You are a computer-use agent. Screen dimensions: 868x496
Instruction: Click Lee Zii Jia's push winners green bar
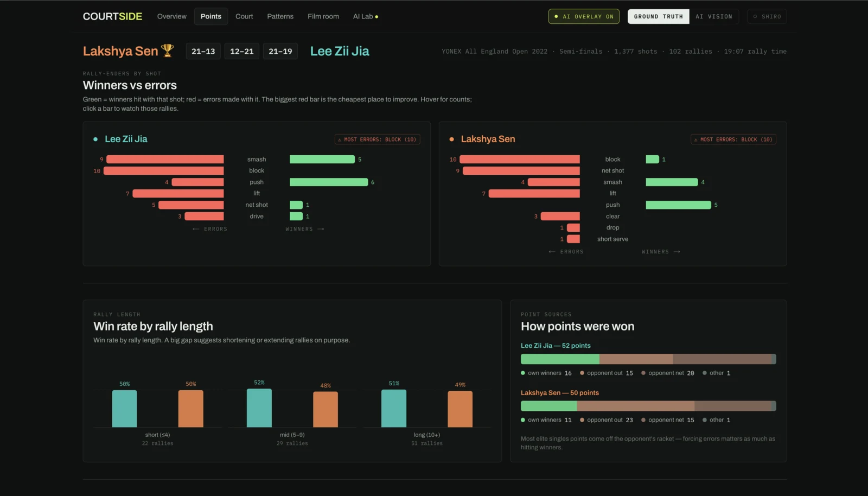click(329, 182)
